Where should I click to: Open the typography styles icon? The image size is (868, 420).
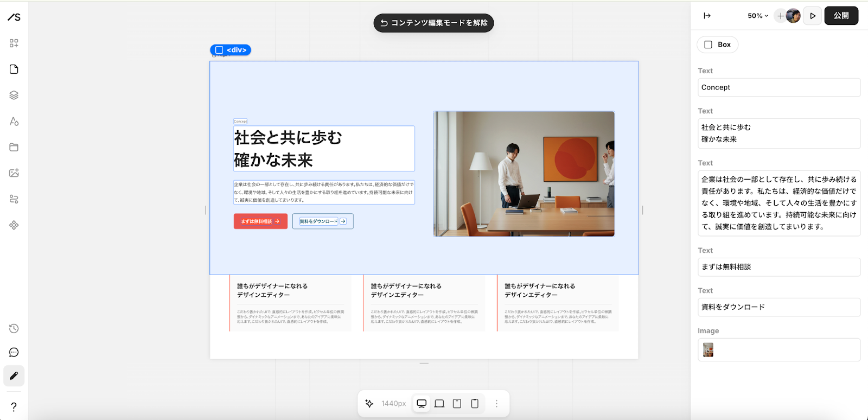[14, 122]
